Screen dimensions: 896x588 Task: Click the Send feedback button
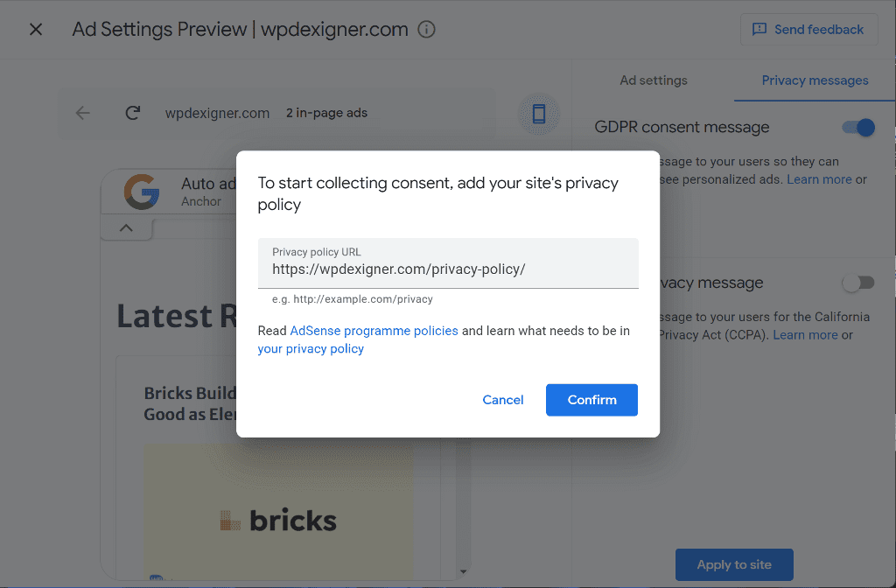(x=808, y=30)
